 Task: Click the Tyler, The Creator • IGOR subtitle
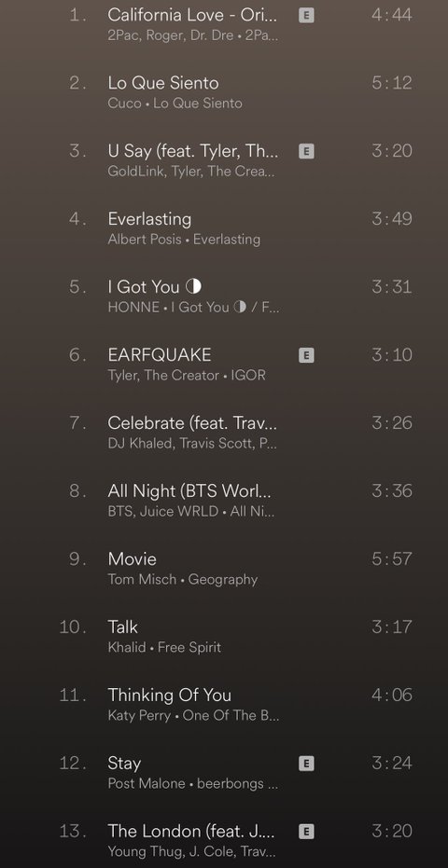(x=187, y=376)
